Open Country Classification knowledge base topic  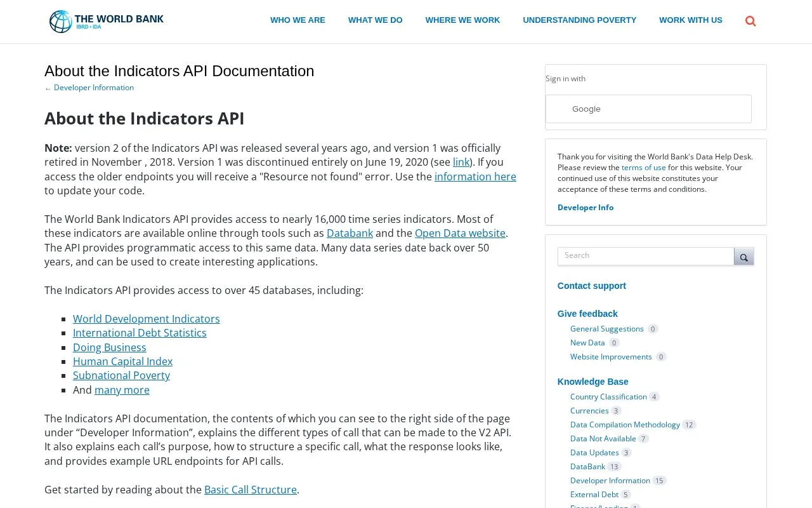tap(608, 397)
